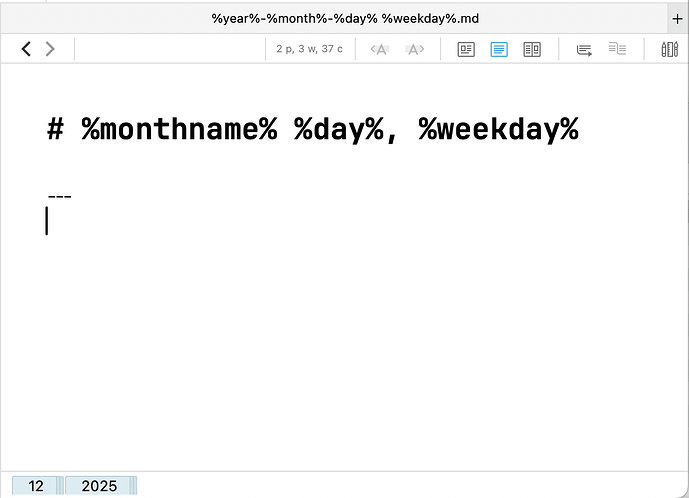Screen dimensions: 689x498
Task: Switch to the two-page side-by-side view
Action: pos(532,49)
